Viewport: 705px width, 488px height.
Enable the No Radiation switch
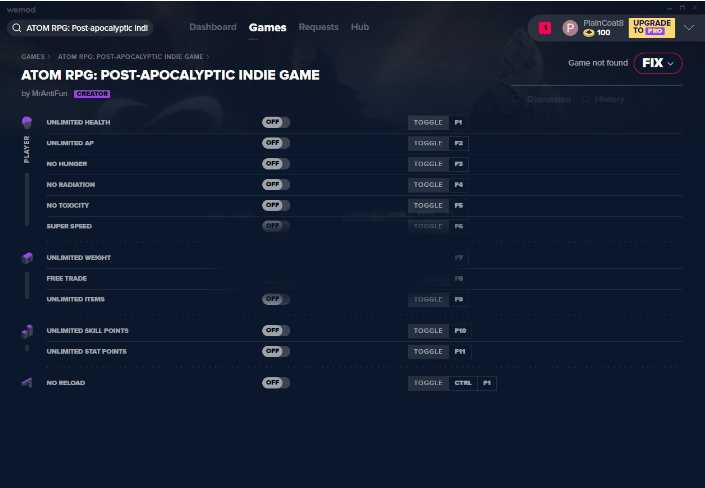click(x=276, y=184)
